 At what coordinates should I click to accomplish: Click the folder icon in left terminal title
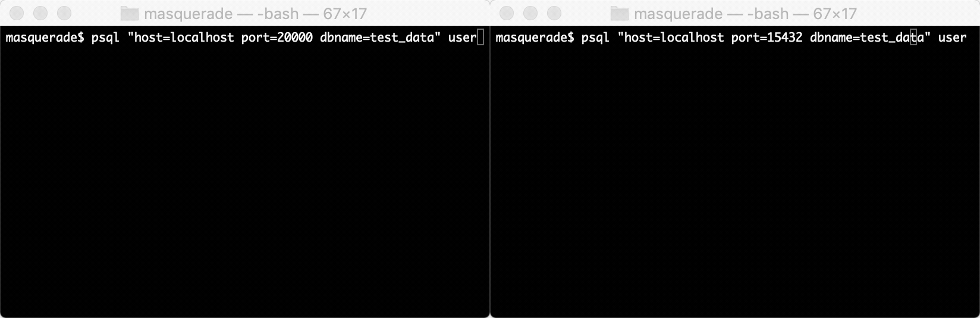pyautogui.click(x=129, y=13)
